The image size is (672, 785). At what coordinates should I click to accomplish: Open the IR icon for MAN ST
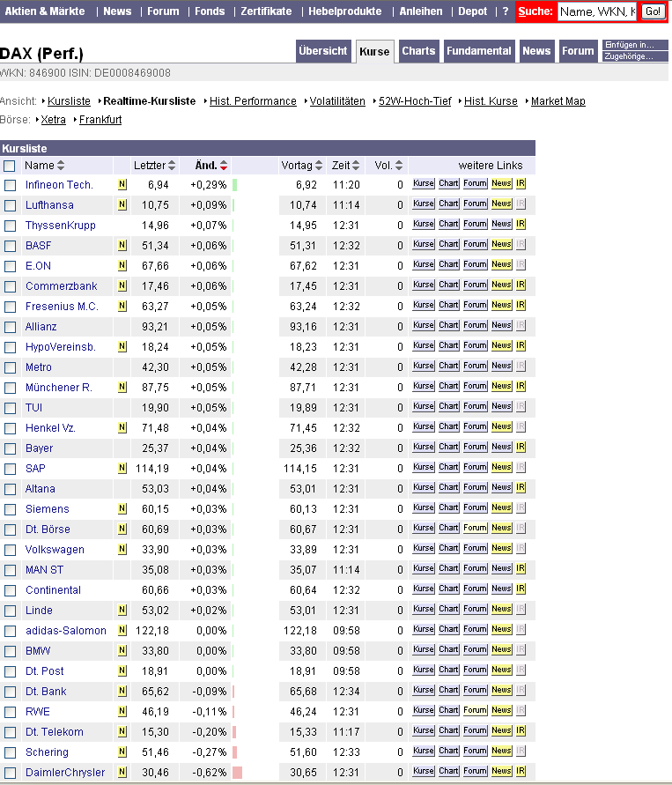[521, 568]
